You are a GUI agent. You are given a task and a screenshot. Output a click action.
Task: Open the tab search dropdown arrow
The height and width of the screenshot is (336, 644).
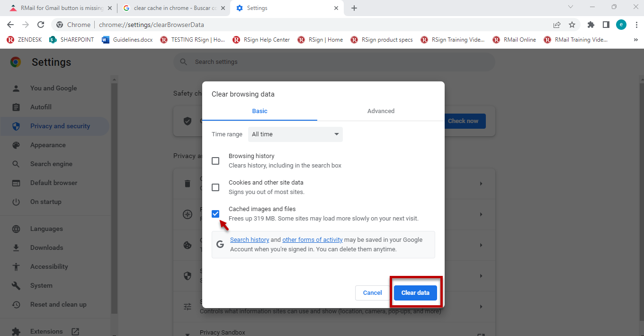tap(570, 7)
